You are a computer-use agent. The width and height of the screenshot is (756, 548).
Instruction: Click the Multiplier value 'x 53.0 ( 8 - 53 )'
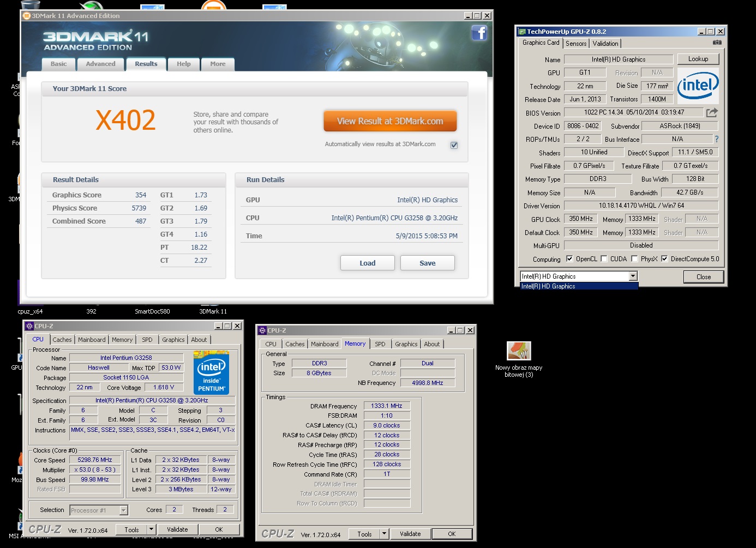click(x=95, y=469)
